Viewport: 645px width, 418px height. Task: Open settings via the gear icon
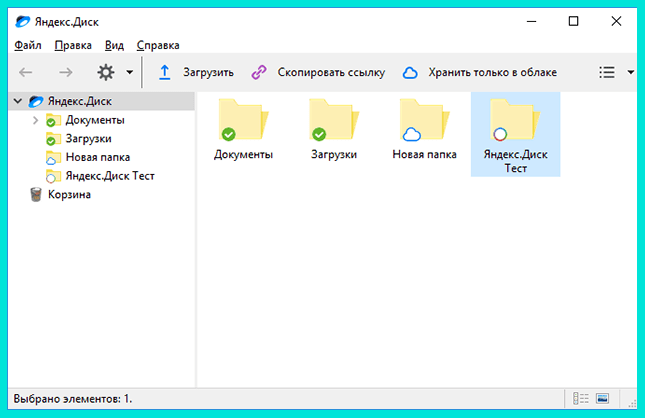coord(106,72)
